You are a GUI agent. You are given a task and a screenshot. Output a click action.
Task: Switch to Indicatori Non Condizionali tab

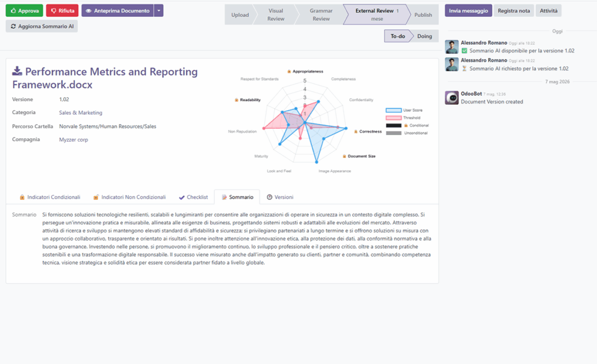pyautogui.click(x=129, y=197)
